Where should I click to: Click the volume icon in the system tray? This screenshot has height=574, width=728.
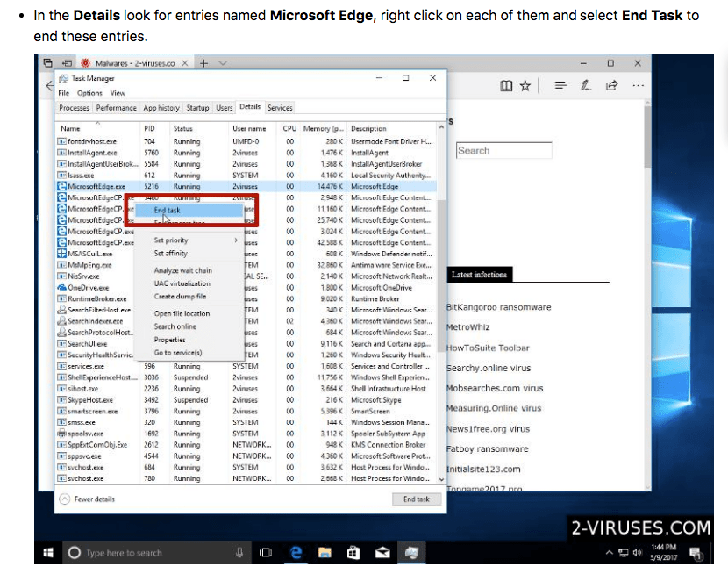(x=638, y=553)
